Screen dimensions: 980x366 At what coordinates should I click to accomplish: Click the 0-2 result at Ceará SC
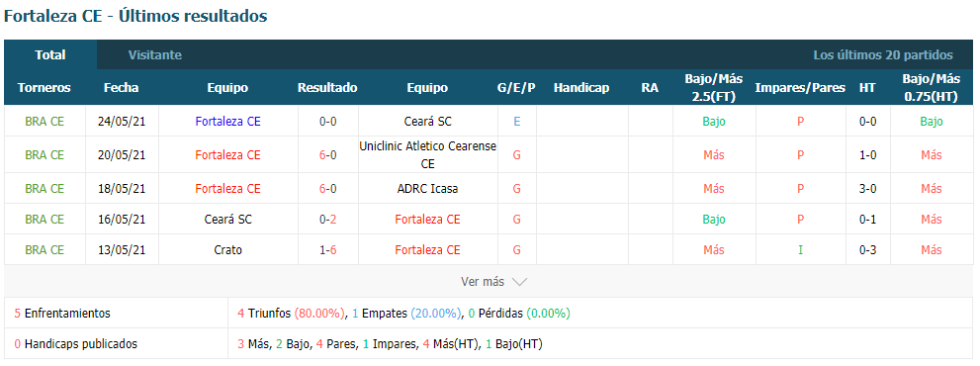point(328,219)
